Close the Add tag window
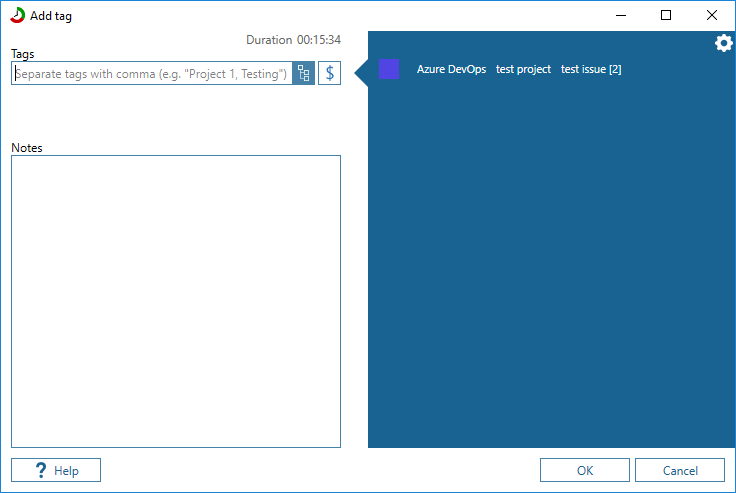This screenshot has height=493, width=736. (x=712, y=15)
